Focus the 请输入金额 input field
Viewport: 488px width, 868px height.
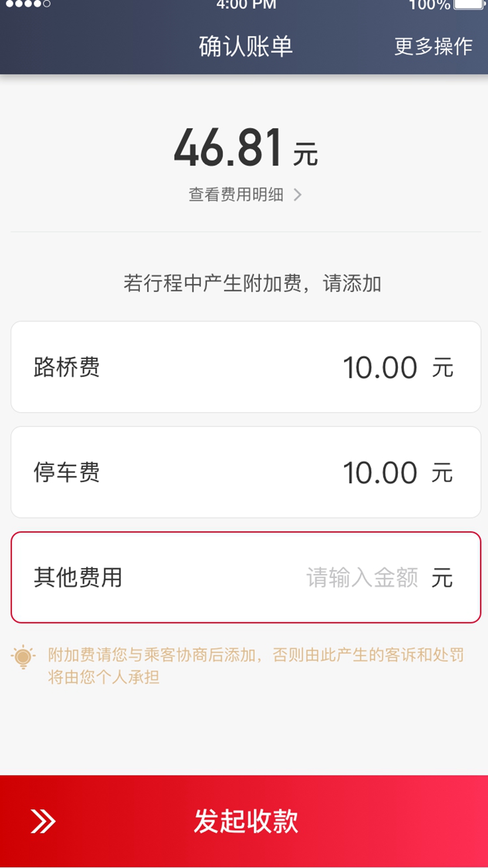[x=362, y=578]
